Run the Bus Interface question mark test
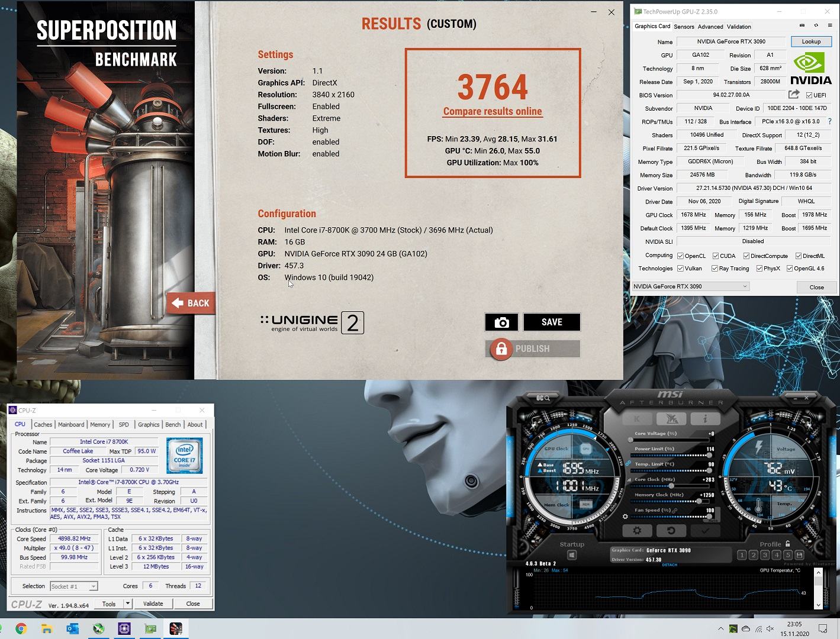Screen dimensions: 840x639 click(829, 121)
